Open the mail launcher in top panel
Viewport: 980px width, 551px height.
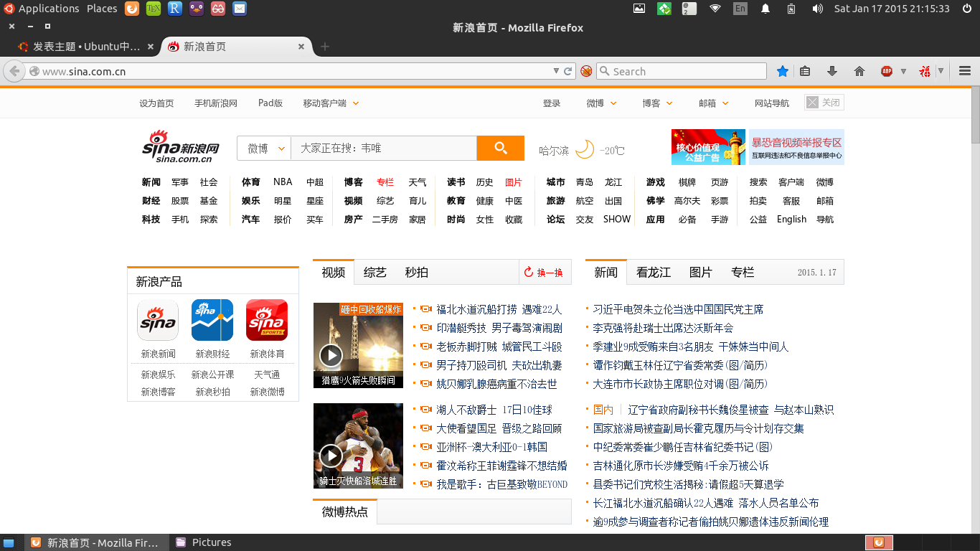click(240, 9)
